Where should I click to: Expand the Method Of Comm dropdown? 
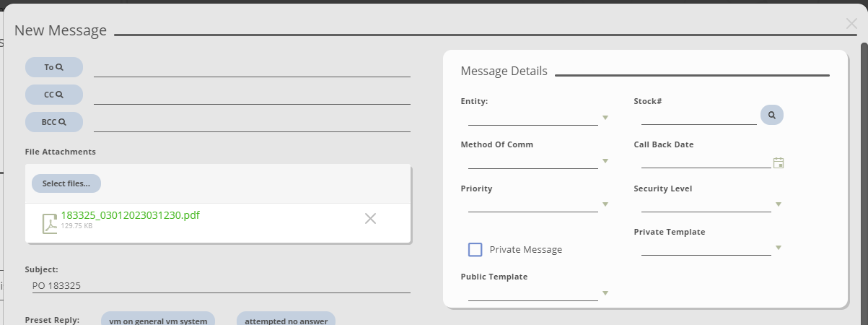coord(606,161)
